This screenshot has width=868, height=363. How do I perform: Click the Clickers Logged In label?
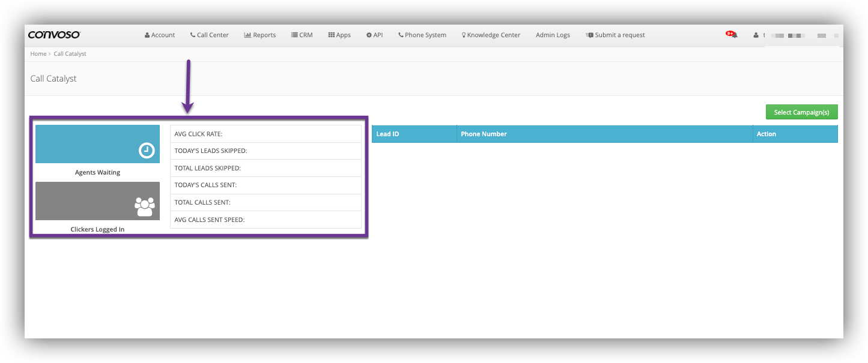[x=98, y=229]
